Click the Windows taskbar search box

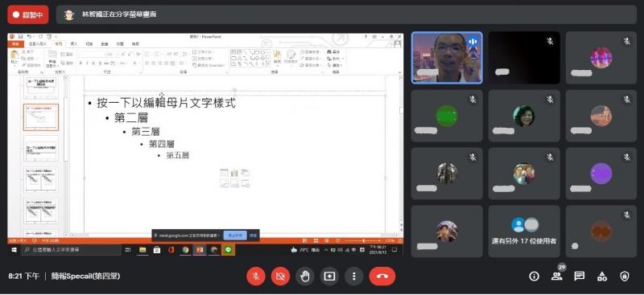tap(71, 249)
